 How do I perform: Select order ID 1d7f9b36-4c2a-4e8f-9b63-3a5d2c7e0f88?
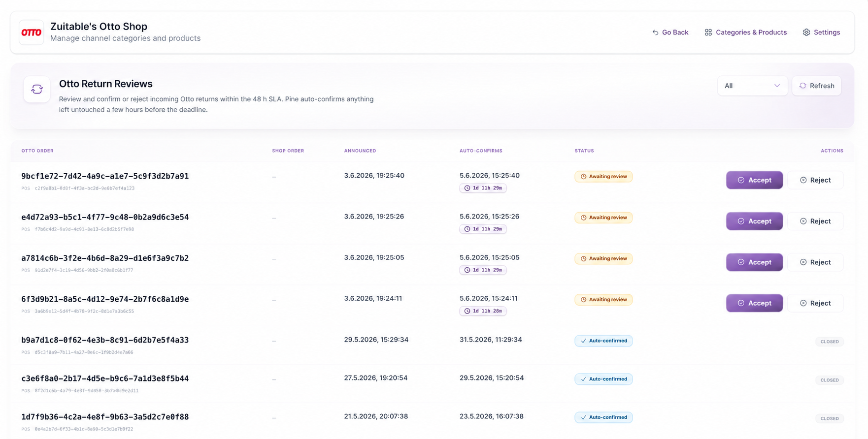click(x=105, y=417)
